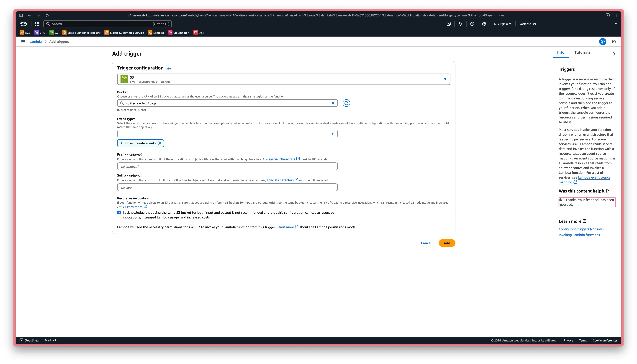Click the blue info panel icon
This screenshot has height=364, width=637.
tap(603, 42)
